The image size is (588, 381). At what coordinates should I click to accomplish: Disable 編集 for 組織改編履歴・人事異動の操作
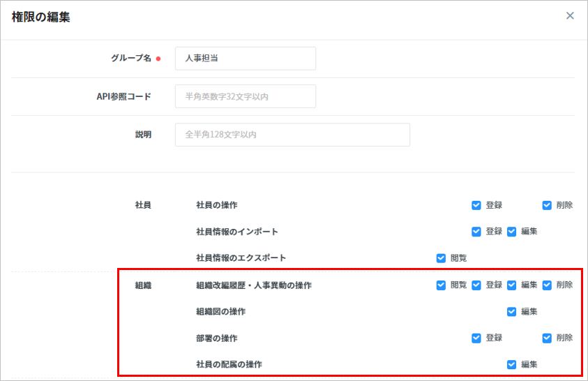(511, 285)
